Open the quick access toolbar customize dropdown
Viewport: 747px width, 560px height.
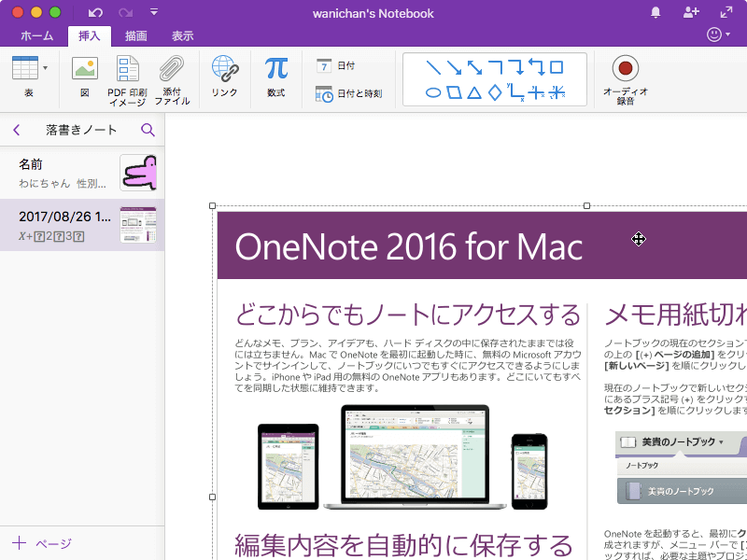(x=154, y=12)
